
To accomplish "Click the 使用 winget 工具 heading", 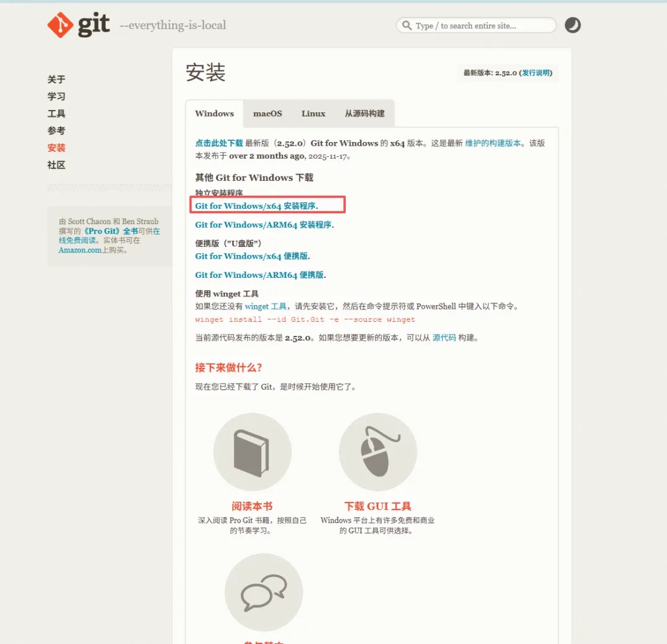I will click(227, 294).
